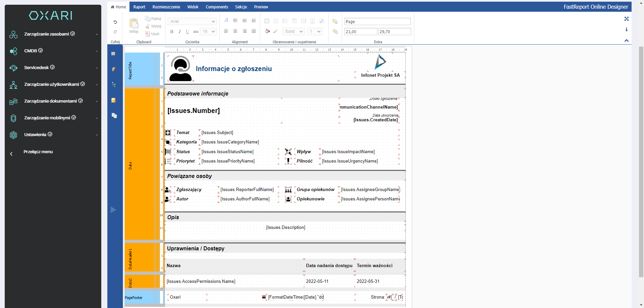Click the undo arrow in the ribbon
Image resolution: width=644 pixels, height=308 pixels.
(x=115, y=22)
